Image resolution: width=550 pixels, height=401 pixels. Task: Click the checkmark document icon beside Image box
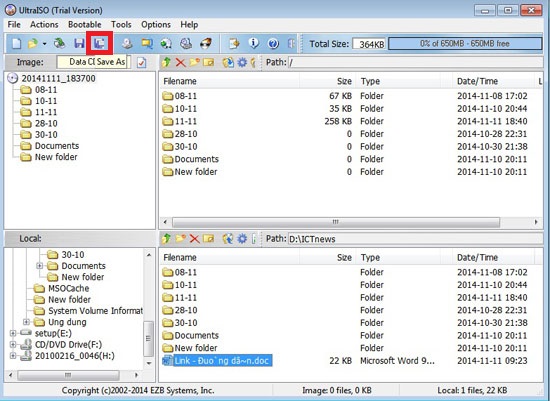[x=142, y=63]
